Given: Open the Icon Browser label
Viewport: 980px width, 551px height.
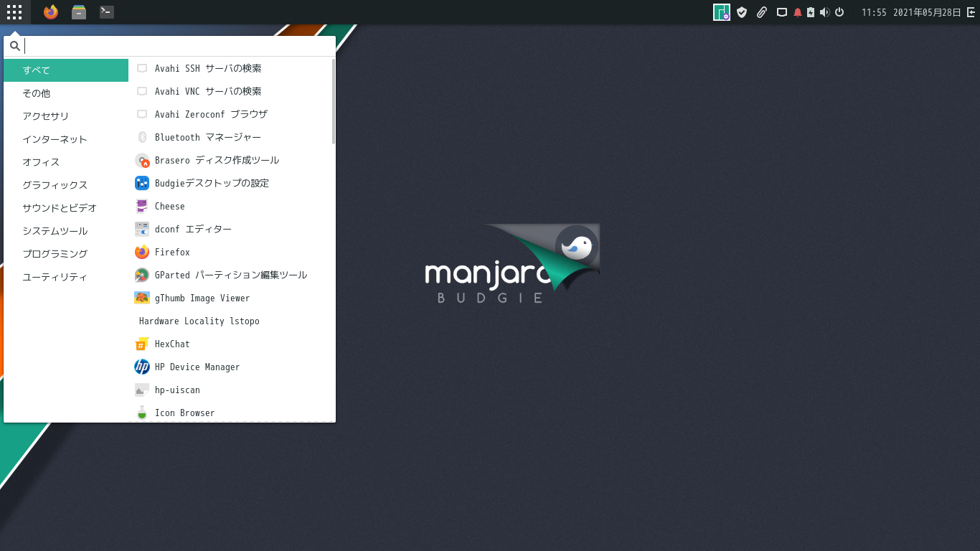Looking at the screenshot, I should (184, 413).
